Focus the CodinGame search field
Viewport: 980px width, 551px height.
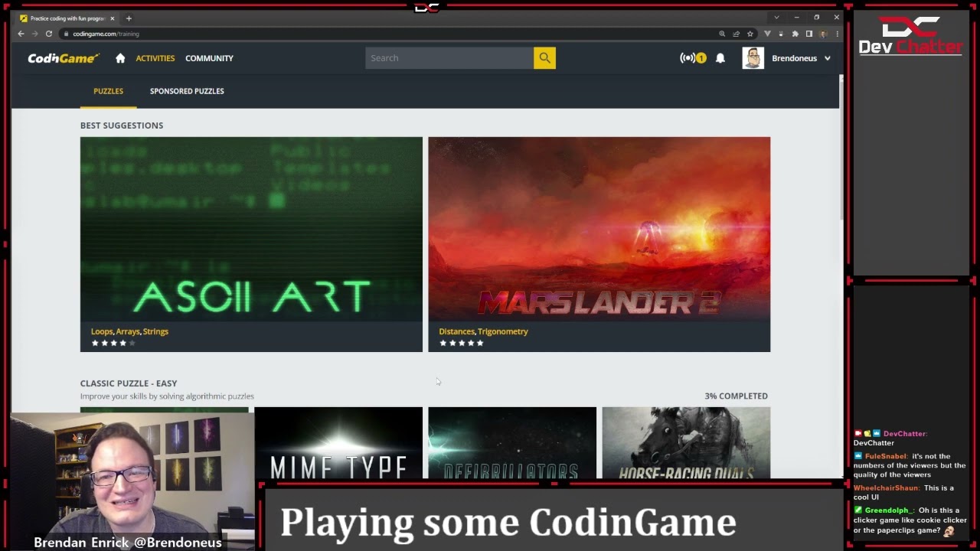(449, 58)
